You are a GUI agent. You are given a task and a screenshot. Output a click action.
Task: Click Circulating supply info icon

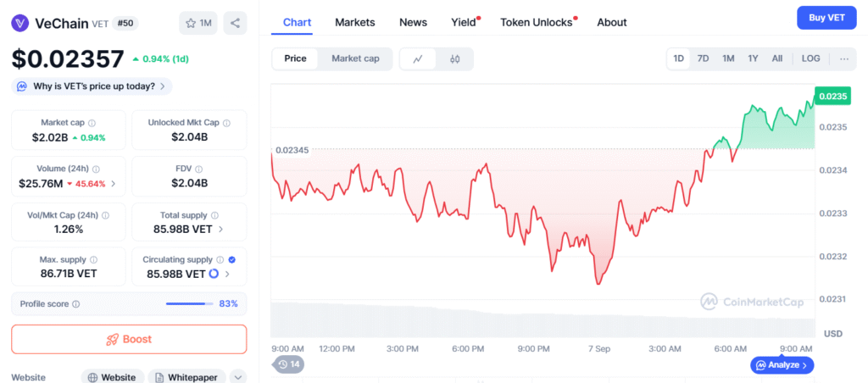tap(220, 259)
